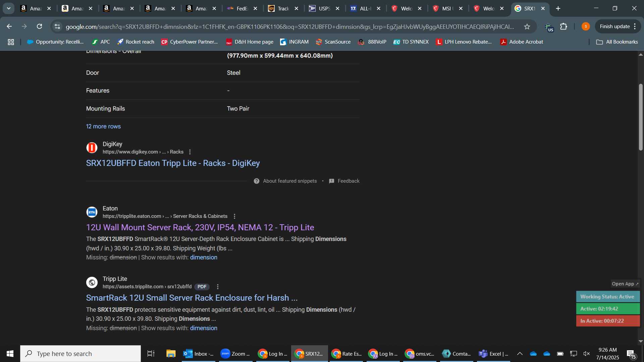This screenshot has height=362, width=644.
Task: Open Comta... app in taskbar
Action: click(457, 354)
